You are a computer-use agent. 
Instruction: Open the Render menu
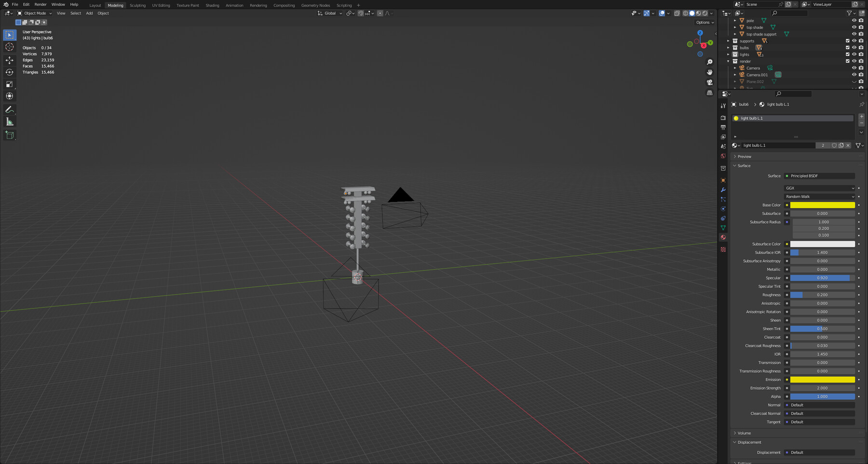click(x=41, y=4)
